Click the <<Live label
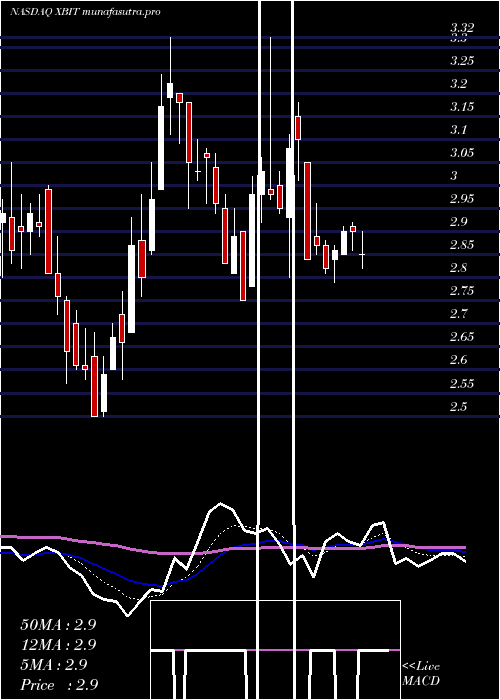Viewport: 500px width, 700px height. click(x=421, y=667)
